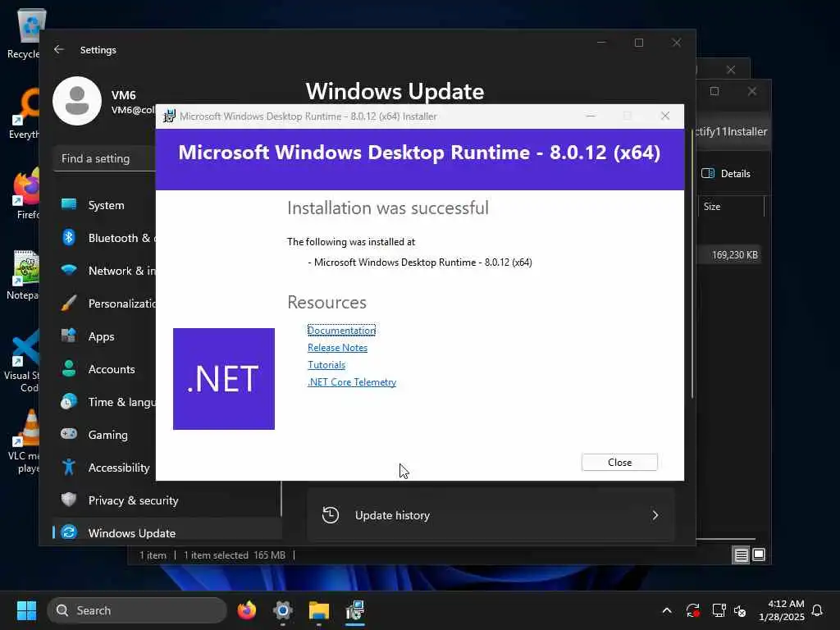840x630 pixels.
Task: Click the Windows Update sync icon
Action: 69,532
